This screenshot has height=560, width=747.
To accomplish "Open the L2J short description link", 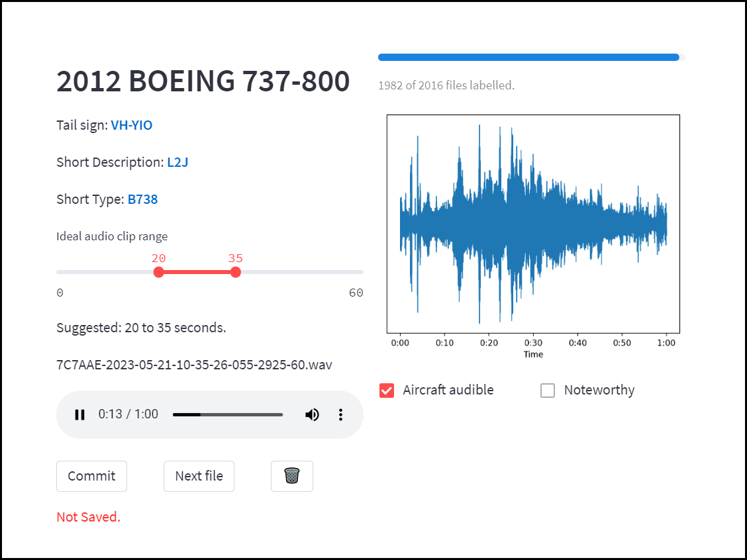I will [177, 162].
